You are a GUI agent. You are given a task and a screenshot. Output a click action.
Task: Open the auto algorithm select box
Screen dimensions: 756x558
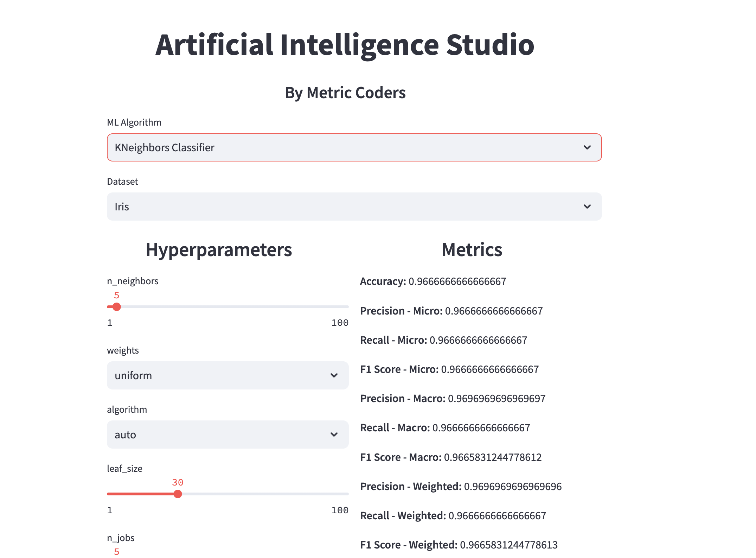[x=211, y=435]
